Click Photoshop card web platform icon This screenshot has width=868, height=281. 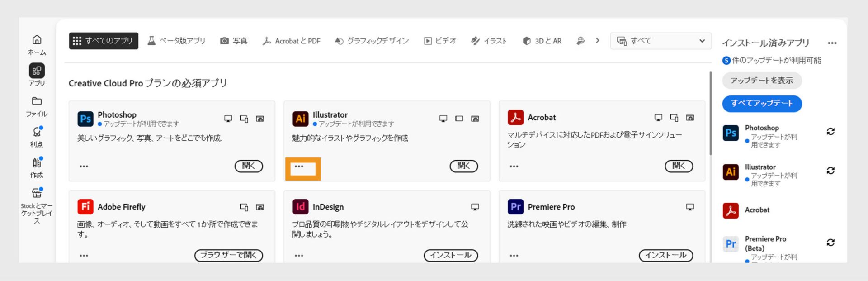coord(260,119)
